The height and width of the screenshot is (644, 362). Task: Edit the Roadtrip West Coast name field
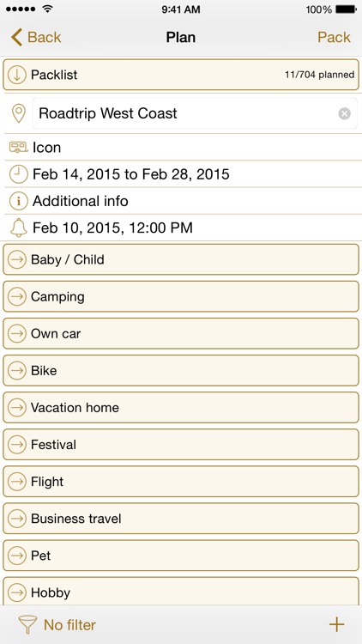click(195, 113)
